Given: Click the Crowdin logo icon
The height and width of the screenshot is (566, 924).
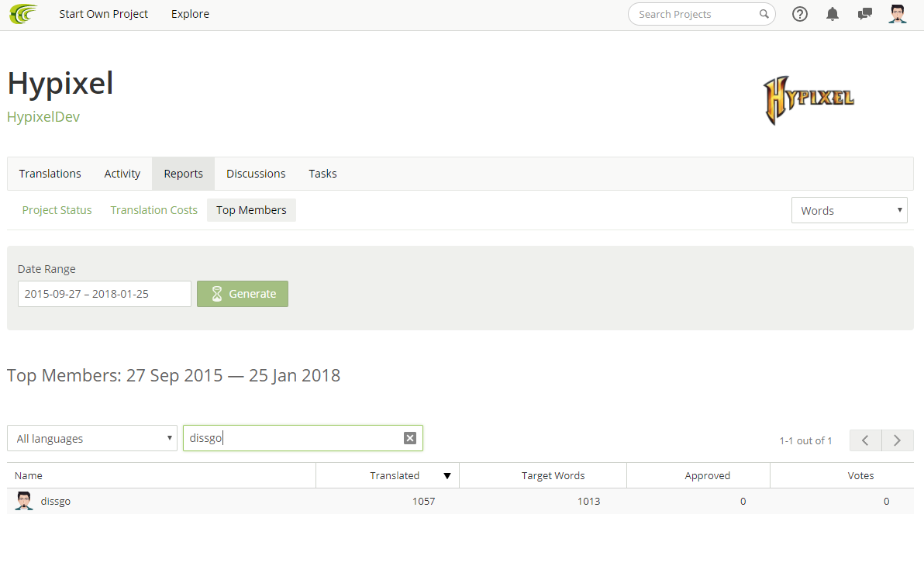Looking at the screenshot, I should [x=23, y=14].
